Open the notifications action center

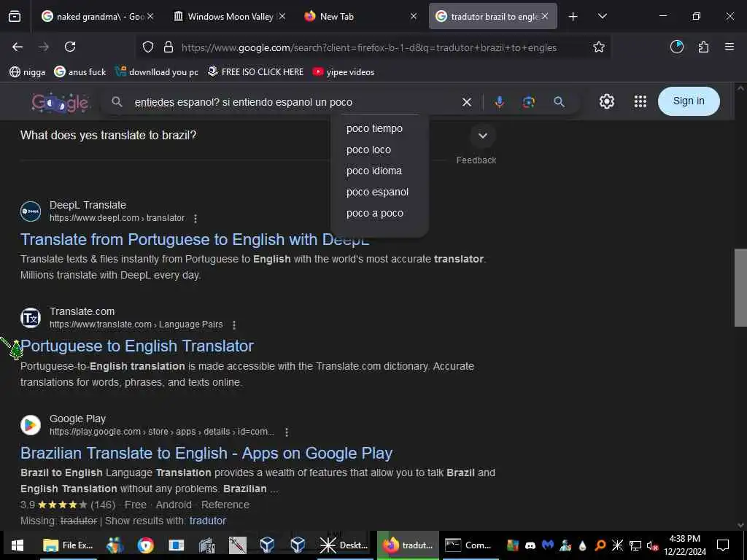723,545
